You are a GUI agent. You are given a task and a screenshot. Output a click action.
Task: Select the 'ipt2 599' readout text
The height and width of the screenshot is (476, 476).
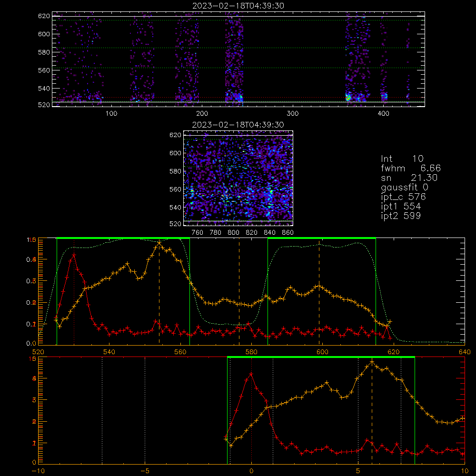point(401,216)
